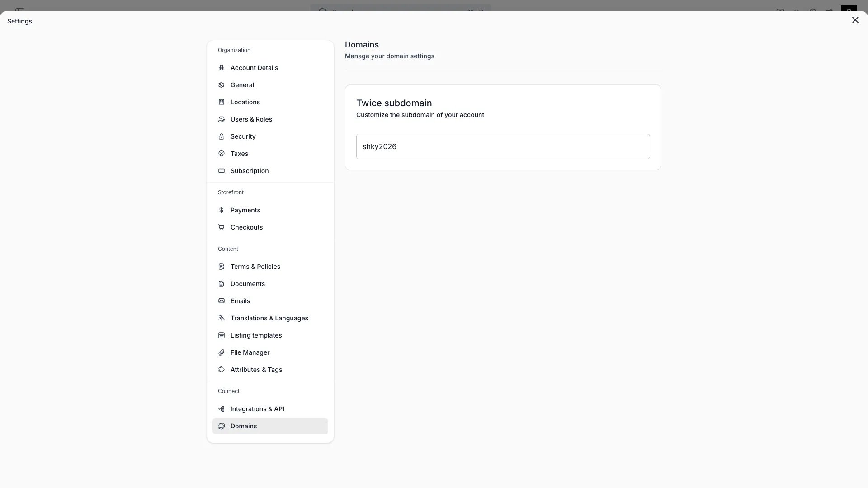Click the Documents file icon
This screenshot has height=488, width=868.
coord(222,284)
